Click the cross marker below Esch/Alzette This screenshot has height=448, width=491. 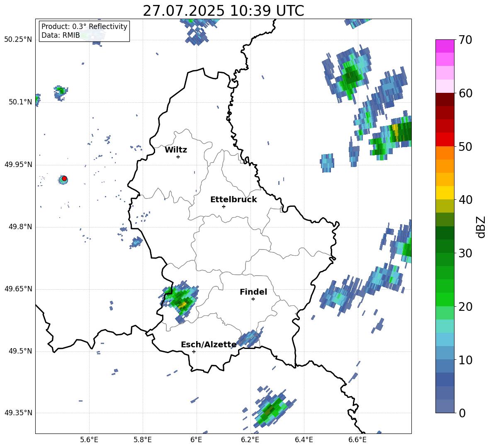click(194, 351)
